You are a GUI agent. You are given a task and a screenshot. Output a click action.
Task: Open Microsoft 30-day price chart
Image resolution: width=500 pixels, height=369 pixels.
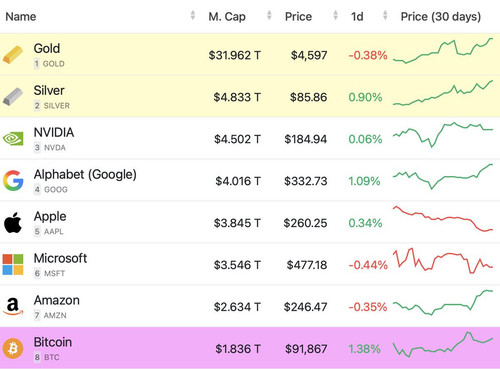coord(443,261)
